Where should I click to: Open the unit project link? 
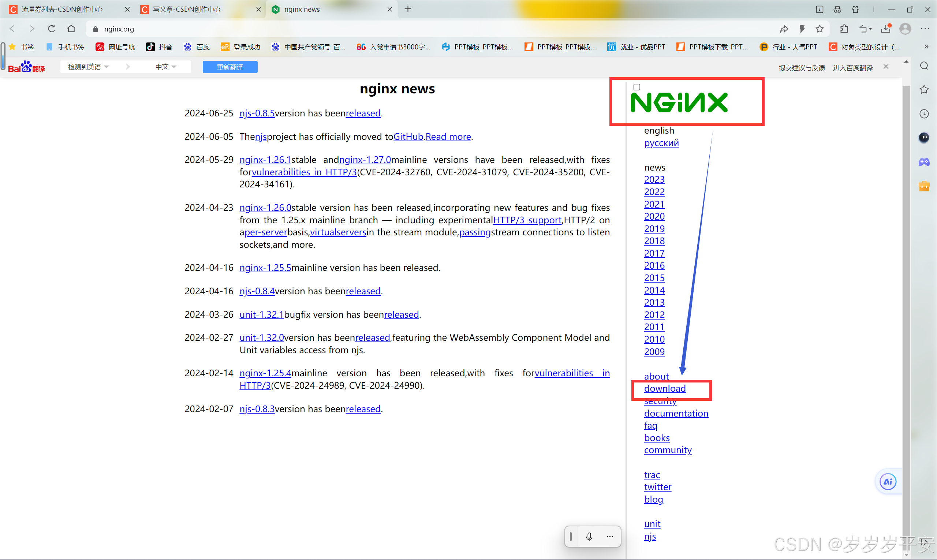pyautogui.click(x=652, y=524)
